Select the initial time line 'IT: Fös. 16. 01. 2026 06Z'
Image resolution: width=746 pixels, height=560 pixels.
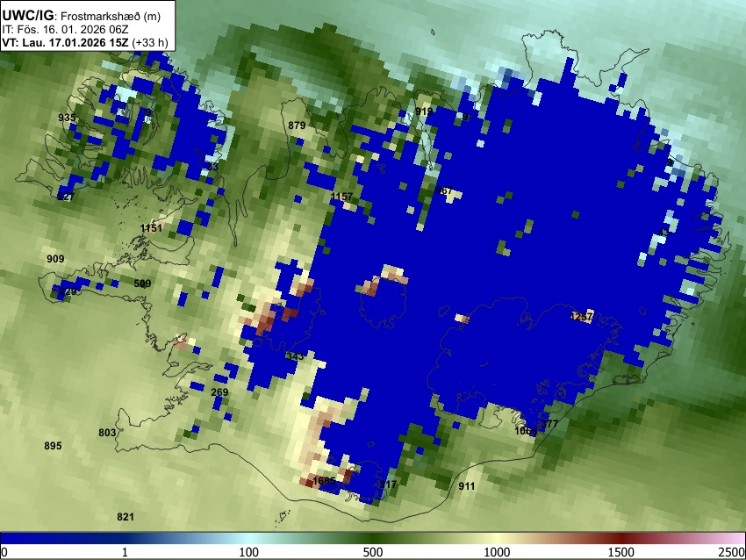[65, 30]
